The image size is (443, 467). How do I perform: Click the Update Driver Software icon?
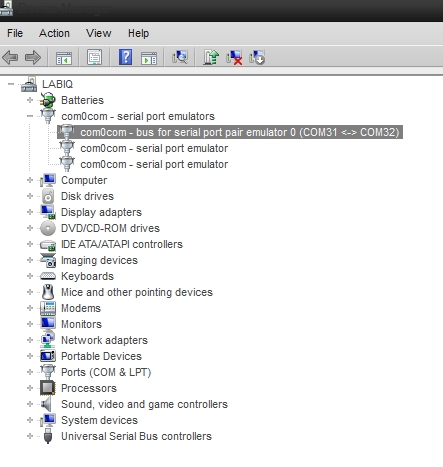211,57
